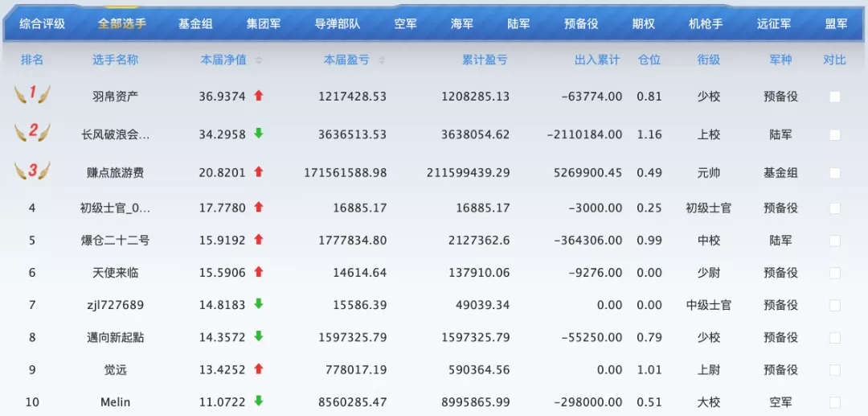Image resolution: width=868 pixels, height=416 pixels.
Task: Switch to the 基金组 tab
Action: tap(195, 24)
